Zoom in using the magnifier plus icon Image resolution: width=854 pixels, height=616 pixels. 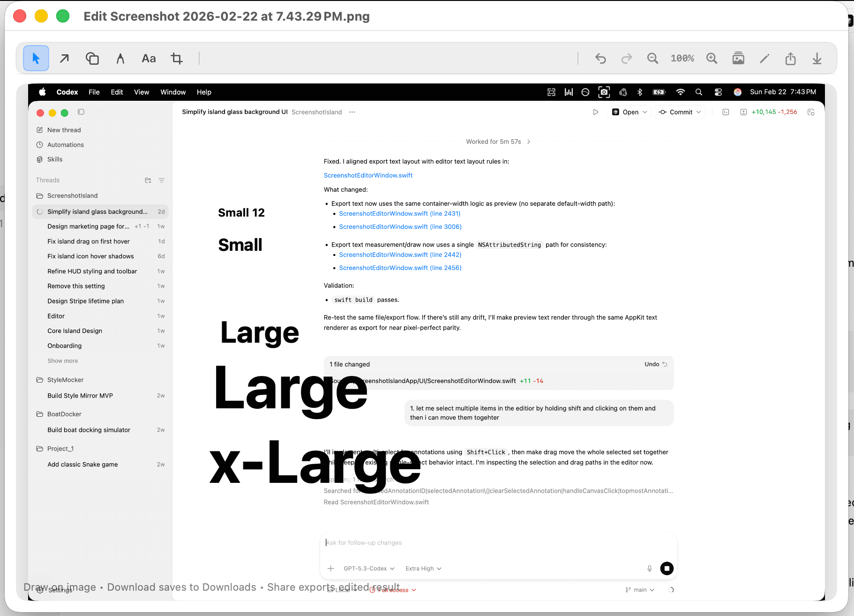point(712,58)
